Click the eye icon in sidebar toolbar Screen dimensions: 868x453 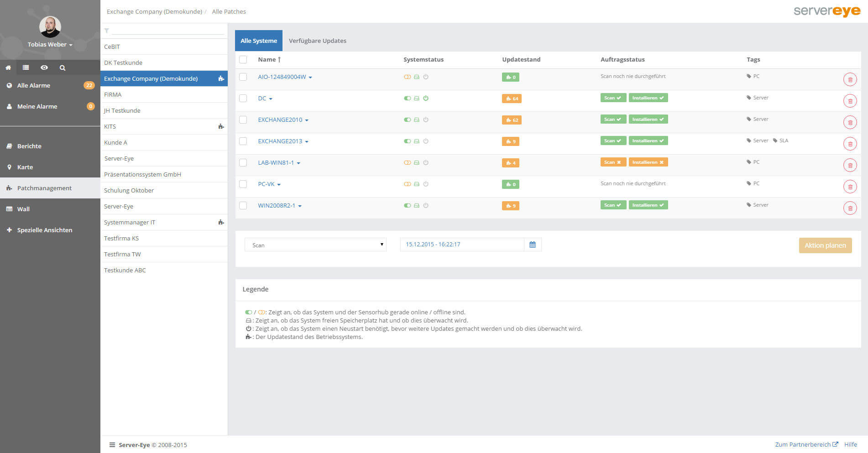[x=44, y=68]
